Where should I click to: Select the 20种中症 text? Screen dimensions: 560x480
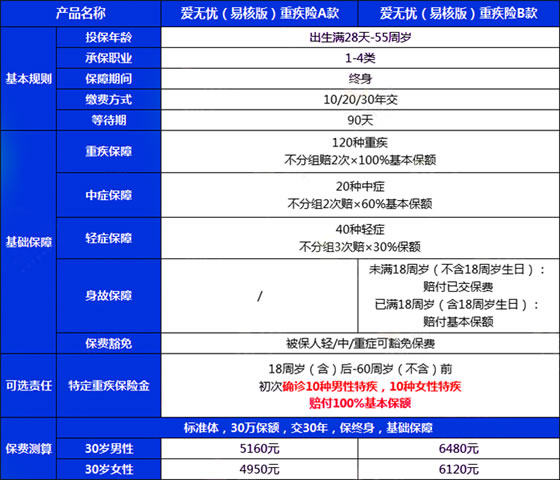[x=360, y=186]
